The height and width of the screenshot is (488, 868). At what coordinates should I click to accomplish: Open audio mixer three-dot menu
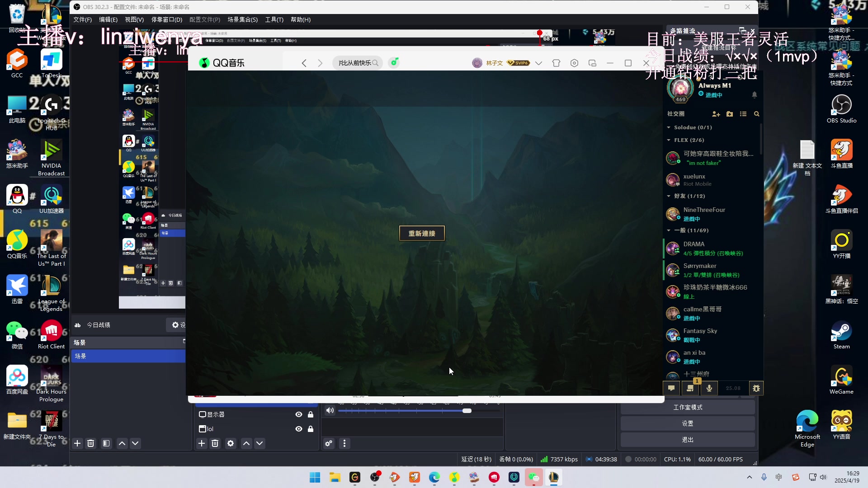pos(344,444)
